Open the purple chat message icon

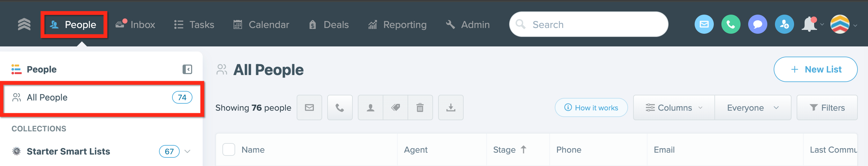coord(757,24)
